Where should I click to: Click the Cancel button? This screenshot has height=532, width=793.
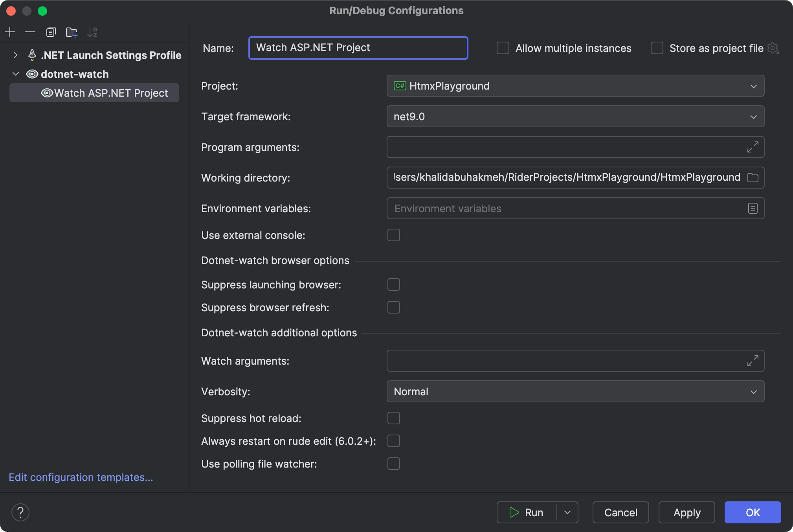click(x=620, y=512)
